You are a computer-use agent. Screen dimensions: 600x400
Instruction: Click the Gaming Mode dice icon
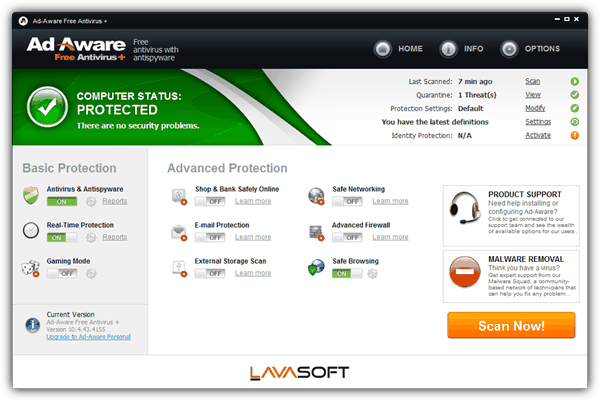(31, 268)
